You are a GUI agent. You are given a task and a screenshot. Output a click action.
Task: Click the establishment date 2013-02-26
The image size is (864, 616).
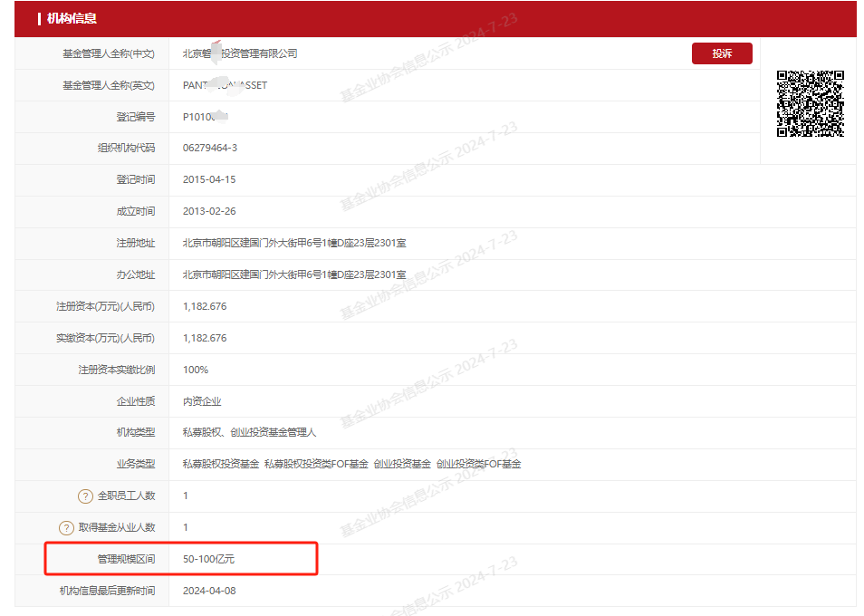pyautogui.click(x=209, y=211)
